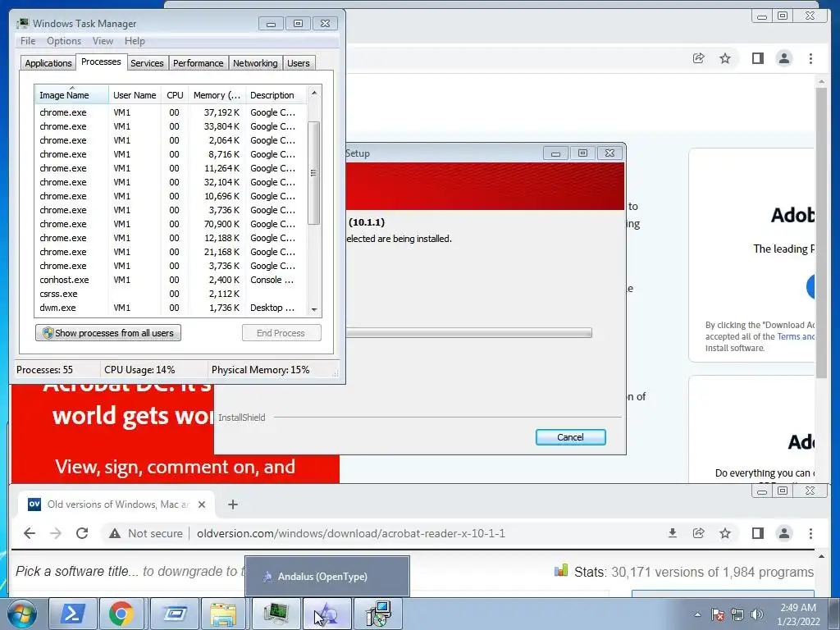Open Google Chrome taskbar icon
This screenshot has width=840, height=630.
tap(121, 614)
